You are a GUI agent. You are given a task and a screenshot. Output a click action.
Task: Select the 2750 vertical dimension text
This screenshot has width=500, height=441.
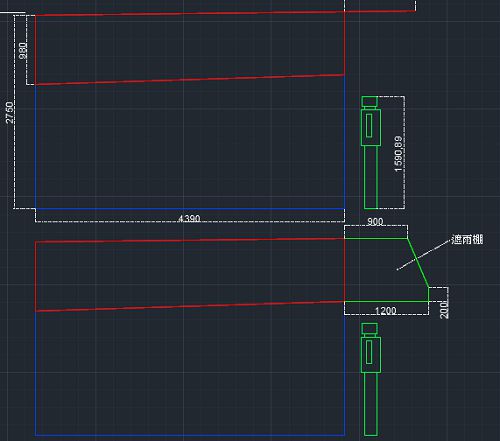10,113
